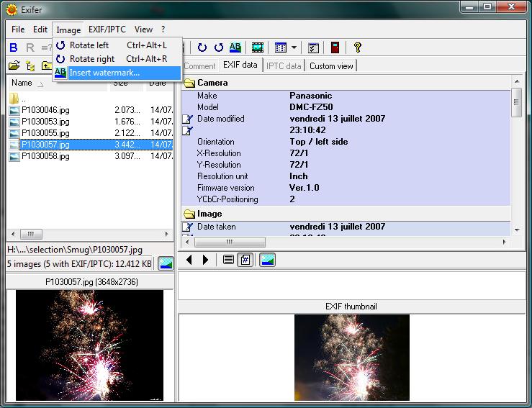Open the table view dropdown arrow
The width and height of the screenshot is (532, 408).
click(x=294, y=47)
